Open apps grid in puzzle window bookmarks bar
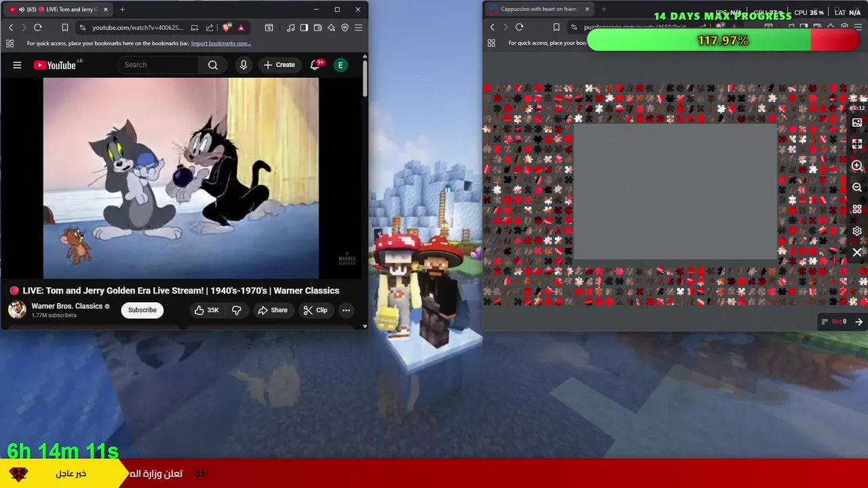Image resolution: width=868 pixels, height=488 pixels. [492, 43]
